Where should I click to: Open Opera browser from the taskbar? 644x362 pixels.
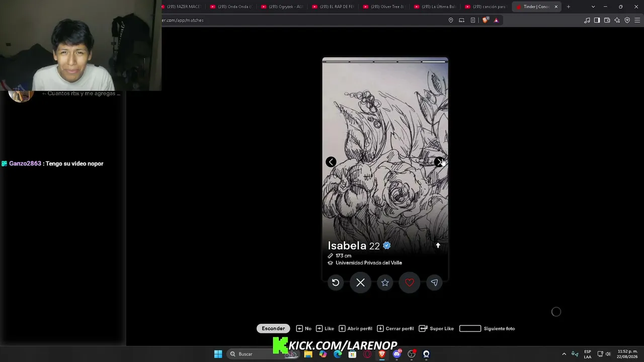(367, 354)
